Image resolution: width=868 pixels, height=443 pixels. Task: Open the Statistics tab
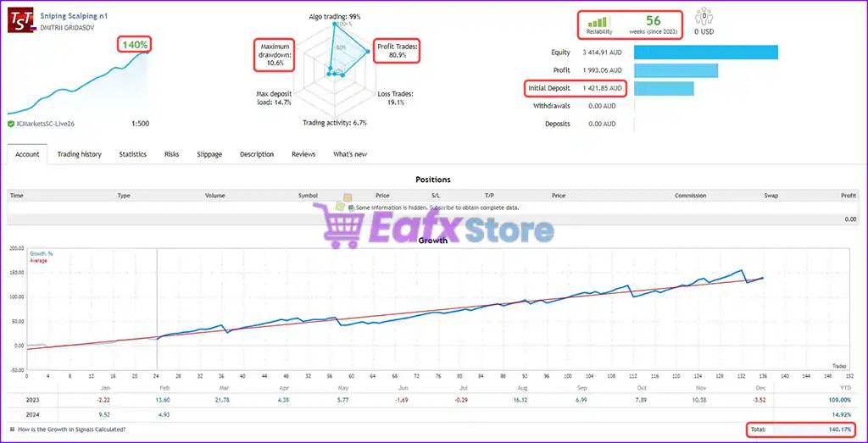coord(133,154)
